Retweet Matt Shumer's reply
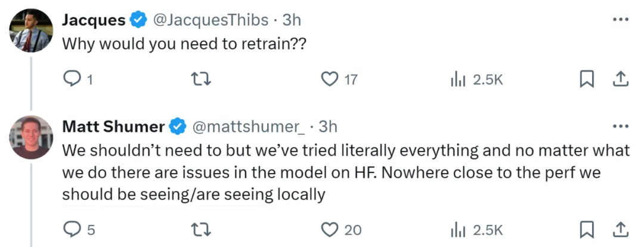Screen dimensions: 644x247 pyautogui.click(x=202, y=230)
